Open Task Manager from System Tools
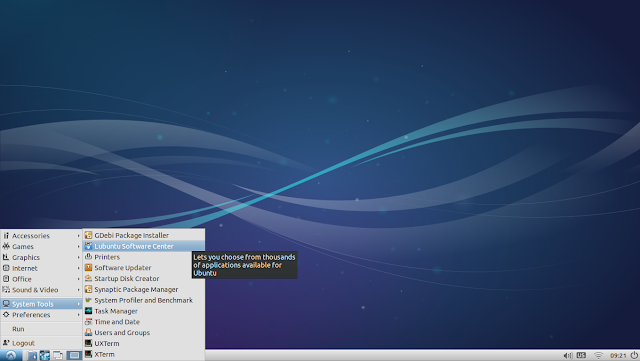This screenshot has width=640, height=361. coord(144,311)
